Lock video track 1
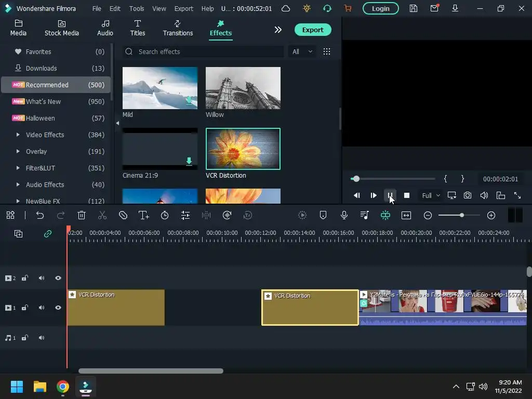The height and width of the screenshot is (399, 532). tap(25, 308)
